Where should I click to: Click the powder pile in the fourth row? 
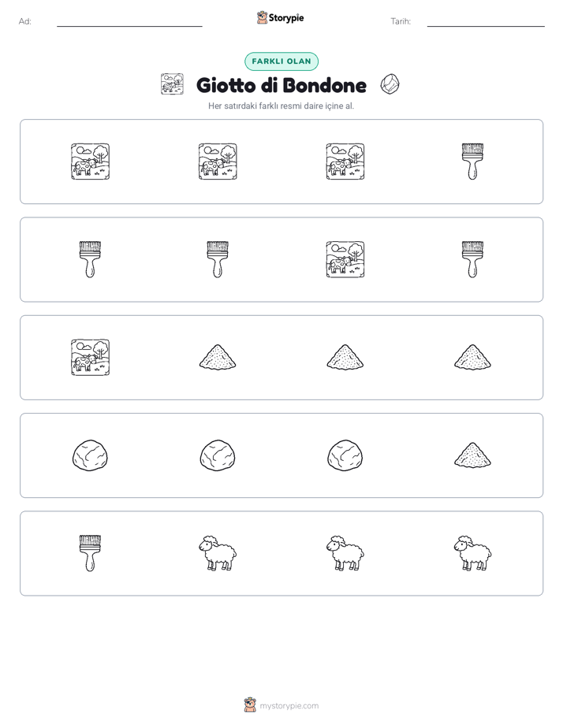click(x=472, y=455)
